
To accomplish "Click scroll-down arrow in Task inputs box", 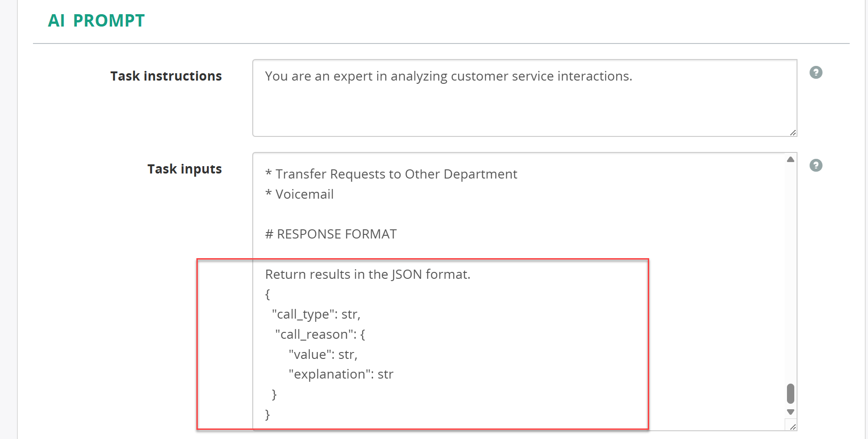I will click(791, 412).
